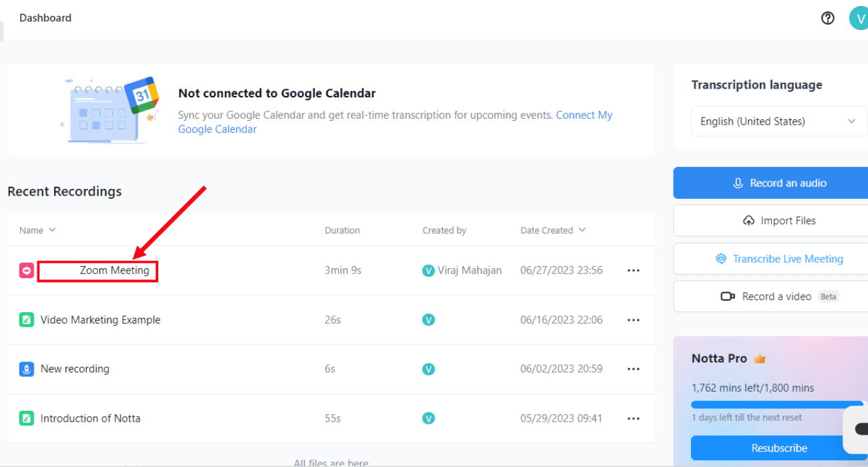
Task: Click the creator avatar in Zoom Meeting row
Action: pos(429,270)
